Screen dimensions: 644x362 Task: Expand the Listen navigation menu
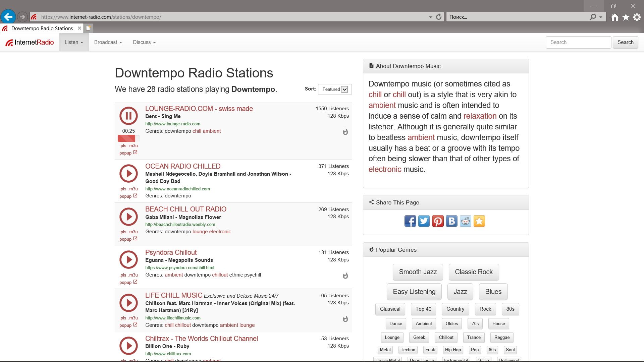pos(72,42)
